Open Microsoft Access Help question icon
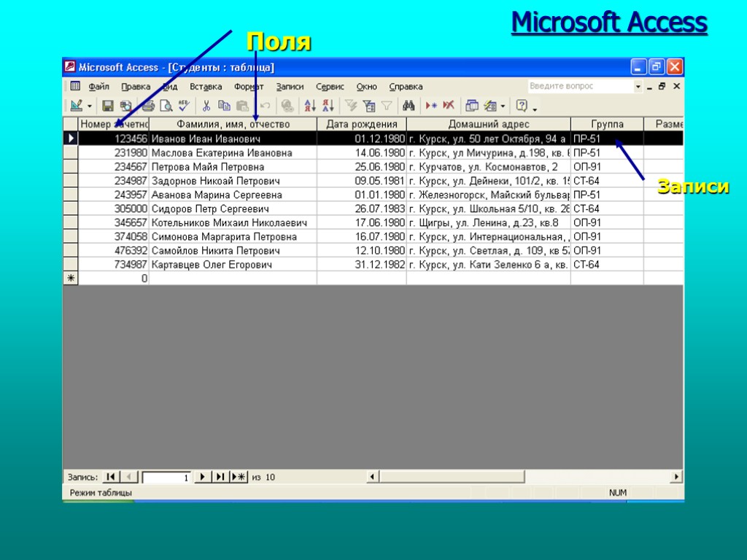Image resolution: width=747 pixels, height=560 pixels. click(522, 106)
